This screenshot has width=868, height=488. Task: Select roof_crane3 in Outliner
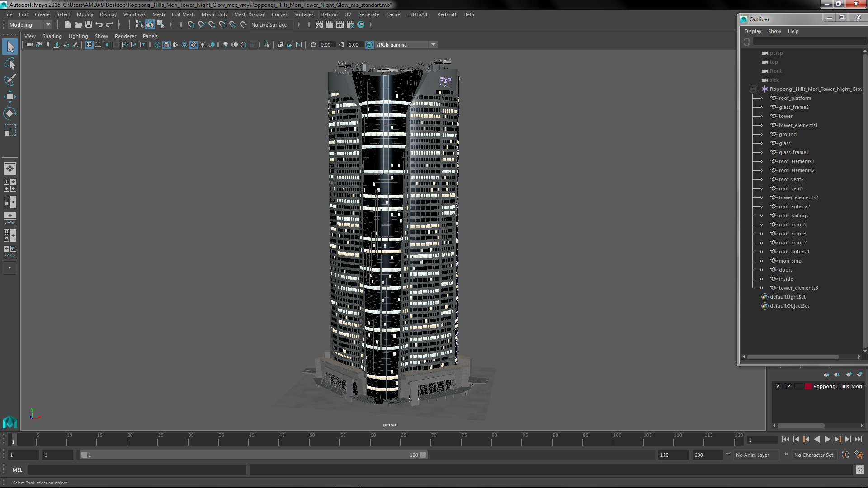pyautogui.click(x=792, y=234)
